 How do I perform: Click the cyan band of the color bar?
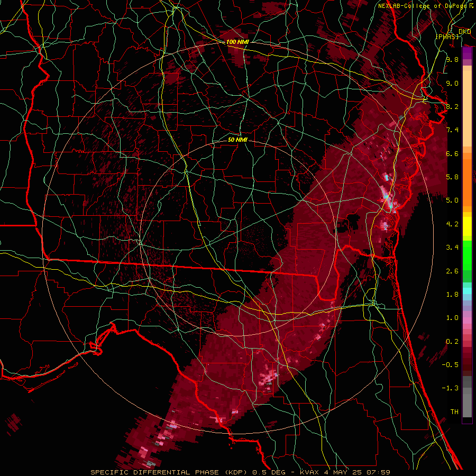[467, 291]
